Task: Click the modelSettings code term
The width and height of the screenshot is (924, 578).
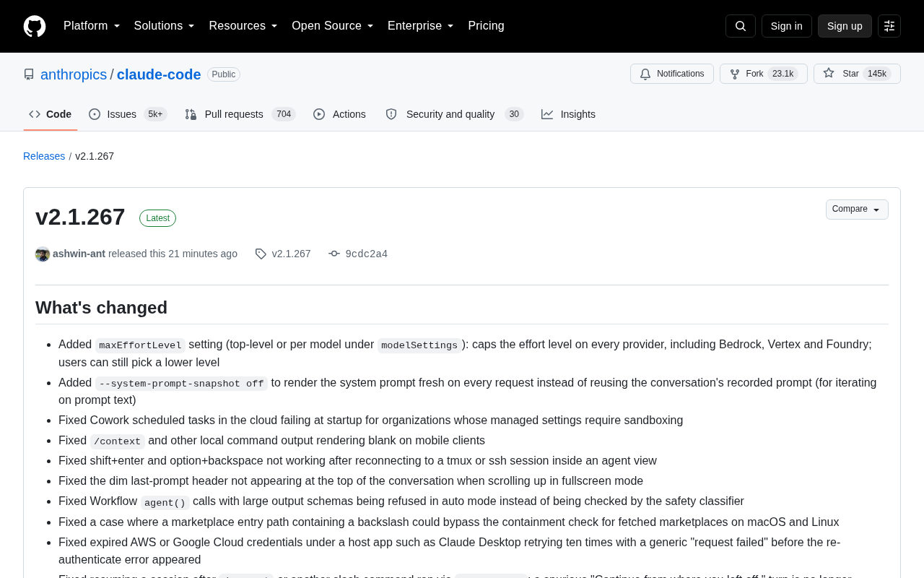Action: (419, 345)
